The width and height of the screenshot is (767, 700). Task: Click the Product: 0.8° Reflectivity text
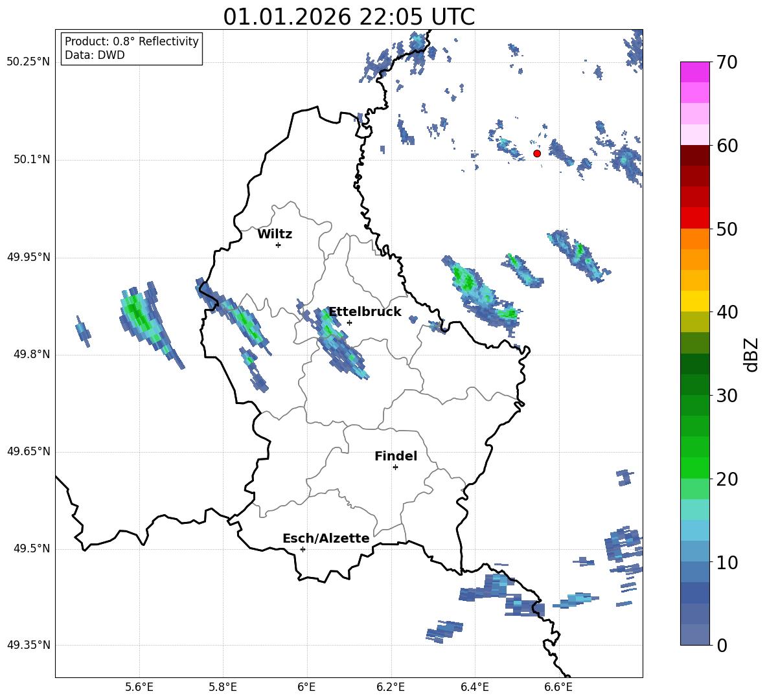tap(132, 41)
